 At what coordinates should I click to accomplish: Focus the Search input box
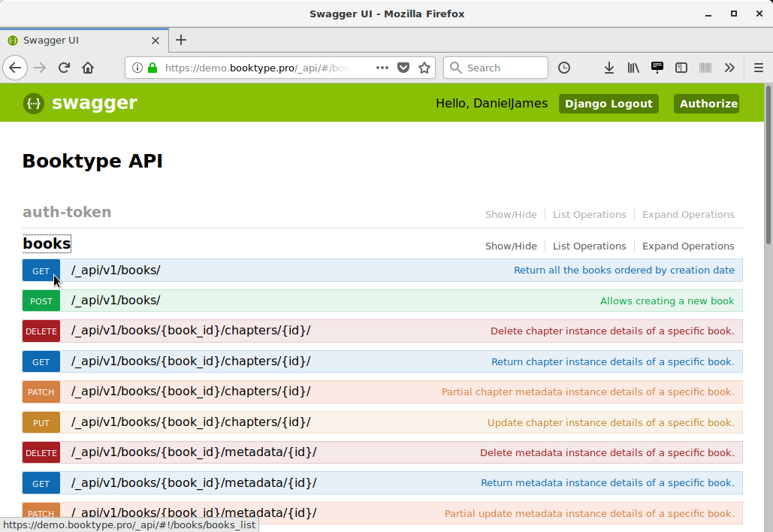point(496,68)
